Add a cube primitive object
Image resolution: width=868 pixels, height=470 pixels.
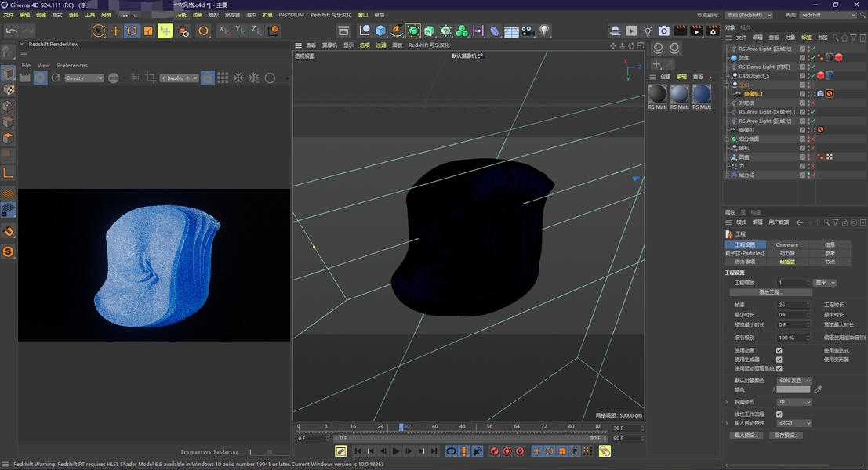(380, 31)
